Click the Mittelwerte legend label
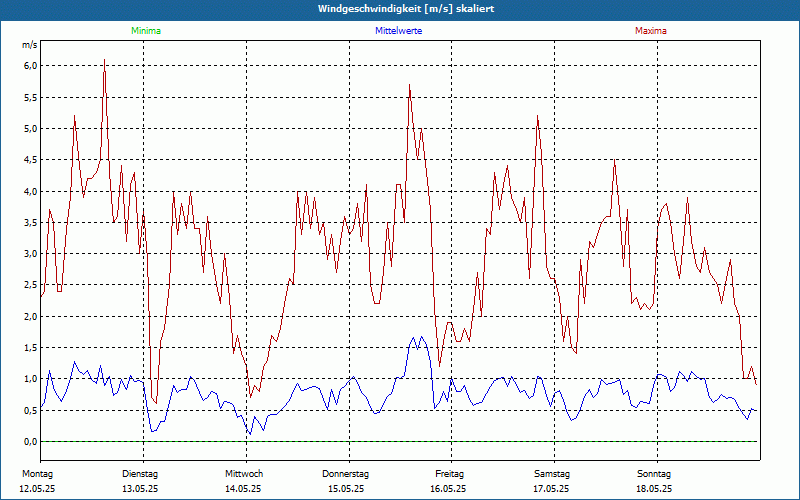This screenshot has width=800, height=500. tap(398, 31)
